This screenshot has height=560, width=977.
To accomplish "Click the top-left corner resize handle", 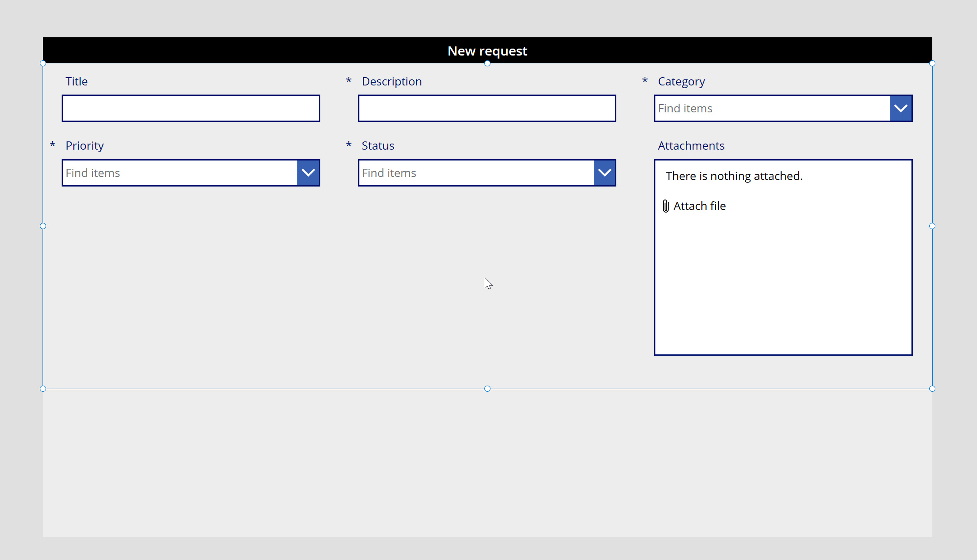I will [x=43, y=63].
